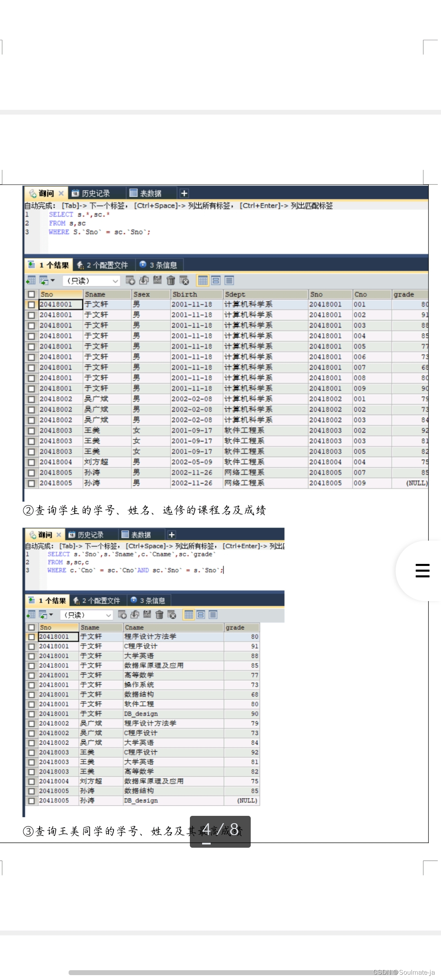
Task: Select the 数据库原理及应用 cell in 刘方超's row
Action: point(174,781)
